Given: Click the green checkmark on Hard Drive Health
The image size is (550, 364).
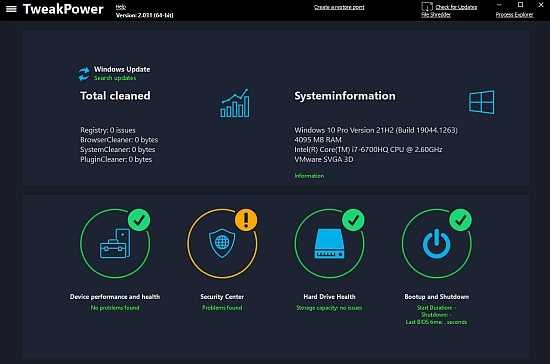Looking at the screenshot, I should (x=353, y=220).
